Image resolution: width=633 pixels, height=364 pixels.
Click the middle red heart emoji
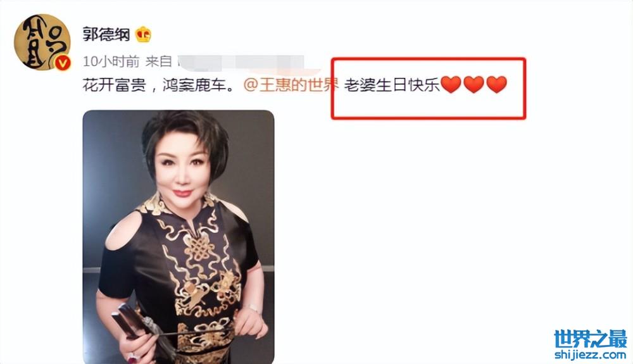pyautogui.click(x=473, y=85)
